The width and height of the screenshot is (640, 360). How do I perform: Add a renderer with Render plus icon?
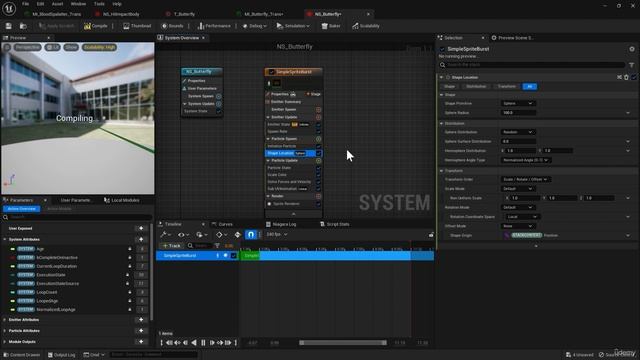[x=318, y=196]
